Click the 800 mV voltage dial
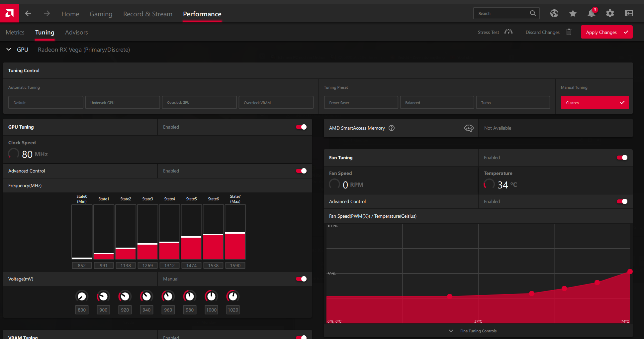 pyautogui.click(x=82, y=296)
